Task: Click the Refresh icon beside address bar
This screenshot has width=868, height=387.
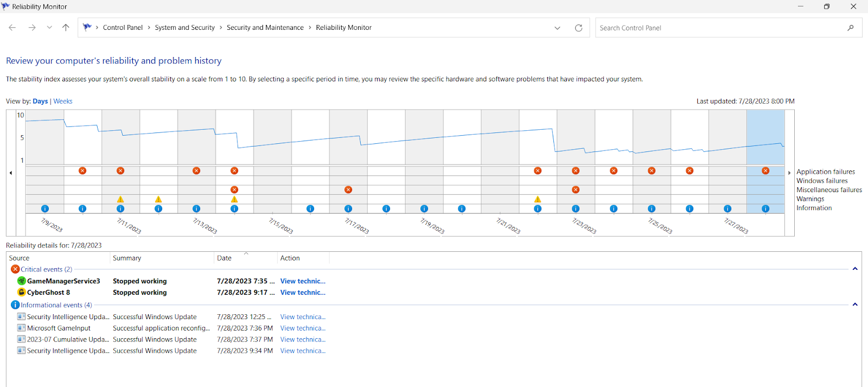Action: click(x=578, y=28)
